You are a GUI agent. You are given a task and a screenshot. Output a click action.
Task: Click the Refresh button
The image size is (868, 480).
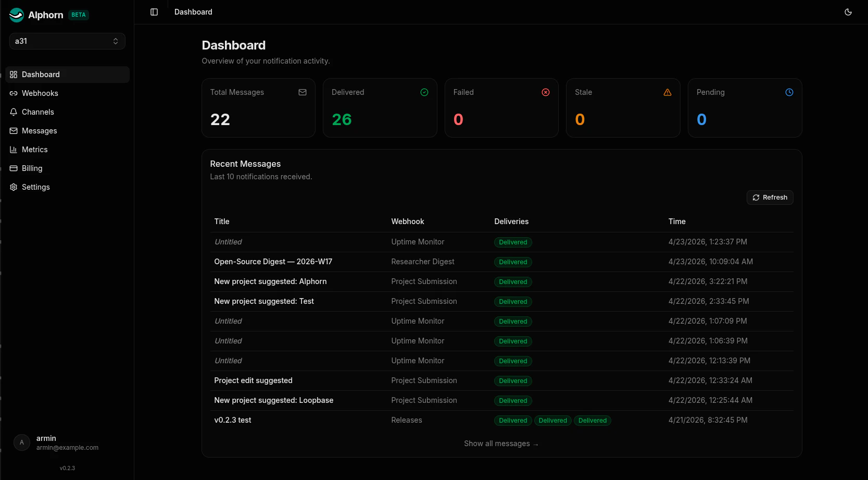770,198
